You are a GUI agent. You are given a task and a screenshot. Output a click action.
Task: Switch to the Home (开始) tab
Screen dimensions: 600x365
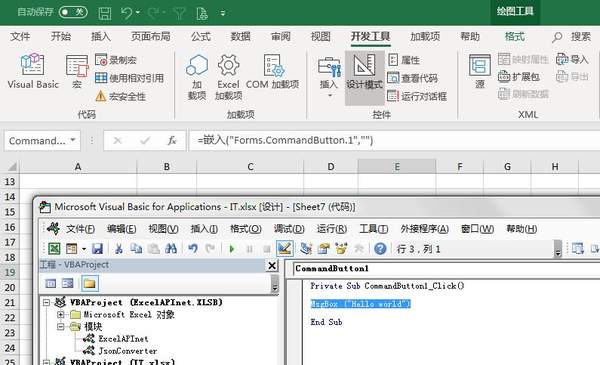click(61, 37)
